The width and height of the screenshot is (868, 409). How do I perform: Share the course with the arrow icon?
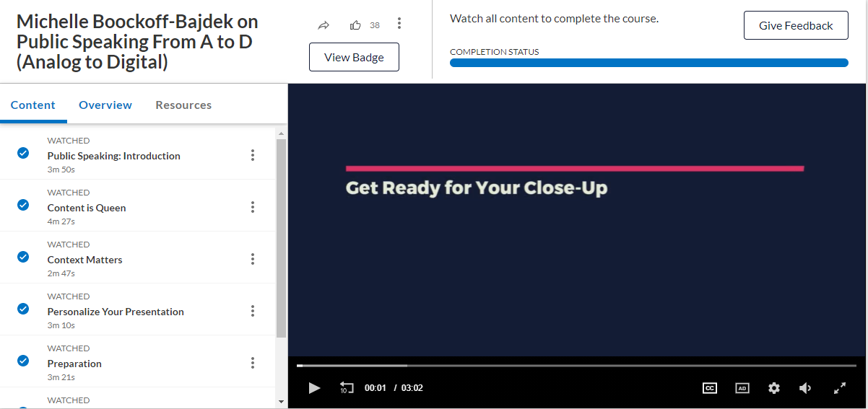tap(324, 25)
